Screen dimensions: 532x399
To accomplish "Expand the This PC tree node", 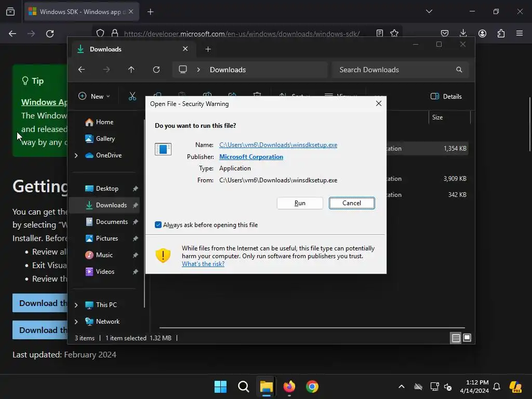I will (76, 305).
